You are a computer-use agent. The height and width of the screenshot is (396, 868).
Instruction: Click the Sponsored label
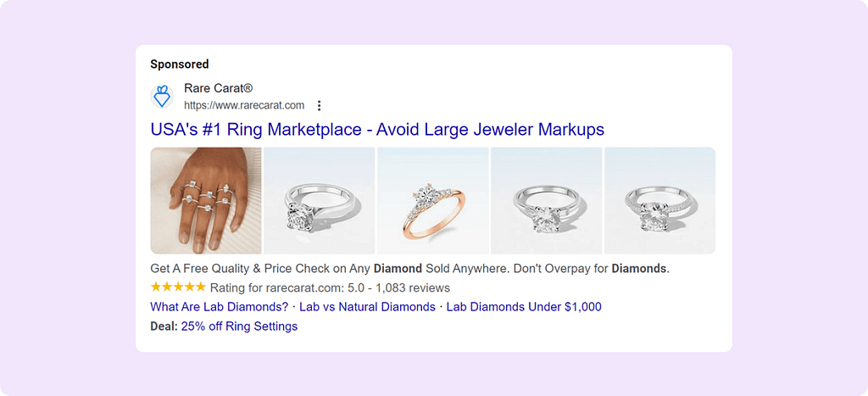pos(180,64)
